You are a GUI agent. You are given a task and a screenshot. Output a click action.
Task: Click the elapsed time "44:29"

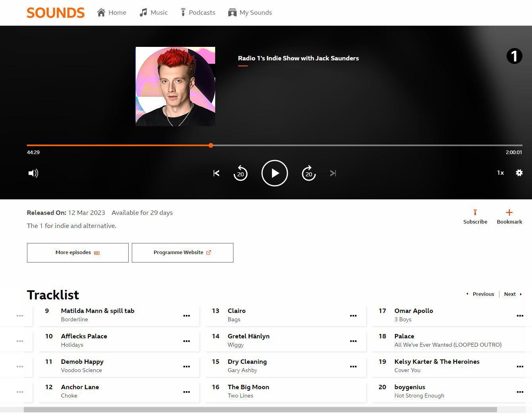[x=33, y=152]
